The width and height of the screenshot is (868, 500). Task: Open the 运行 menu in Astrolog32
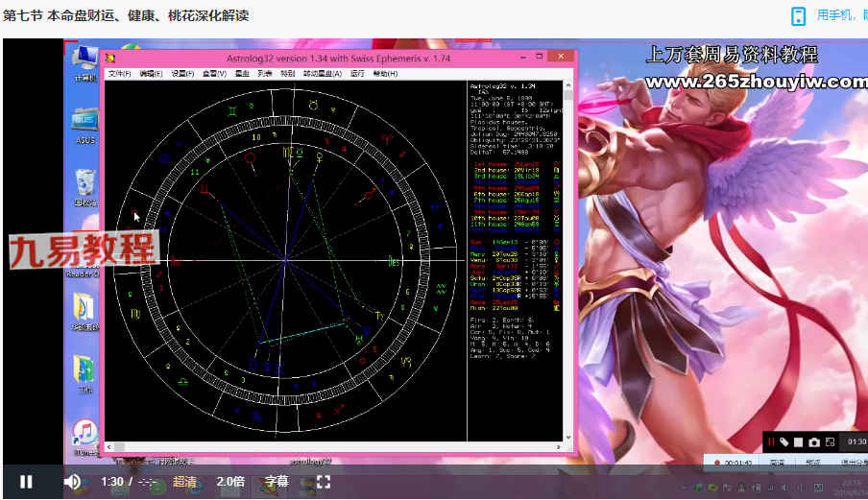pyautogui.click(x=357, y=74)
